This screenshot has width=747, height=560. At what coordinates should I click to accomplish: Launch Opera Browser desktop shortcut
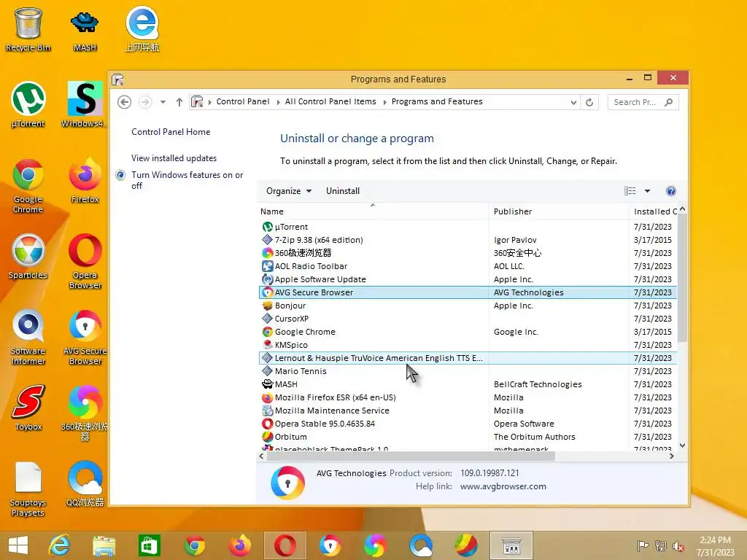tap(85, 261)
